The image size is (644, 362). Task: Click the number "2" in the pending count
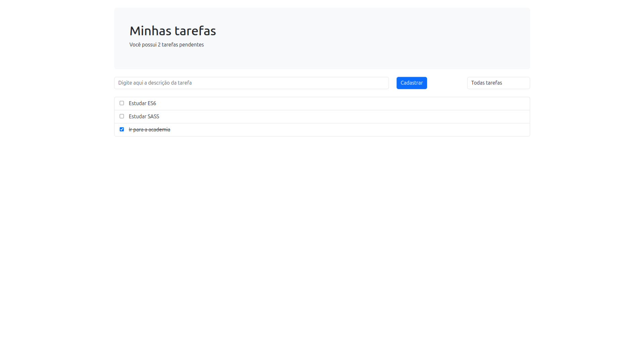pos(159,45)
